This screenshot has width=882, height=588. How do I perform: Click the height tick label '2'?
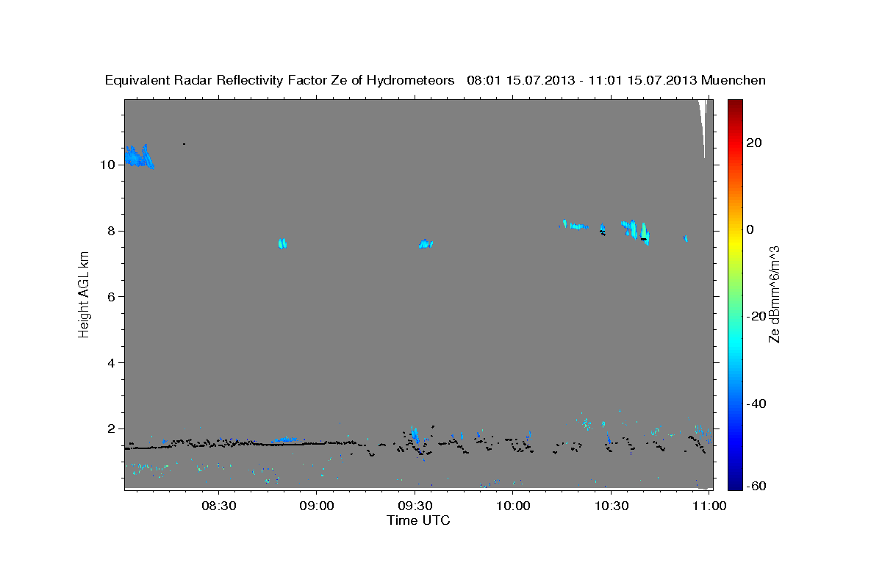tap(111, 429)
